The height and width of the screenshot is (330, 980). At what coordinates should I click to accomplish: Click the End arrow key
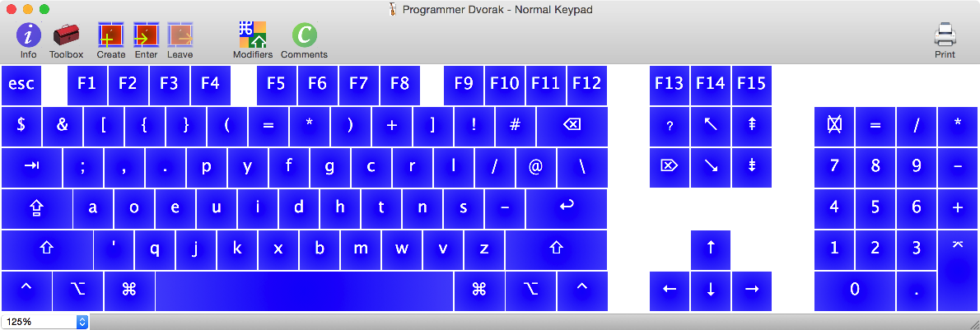[711, 168]
